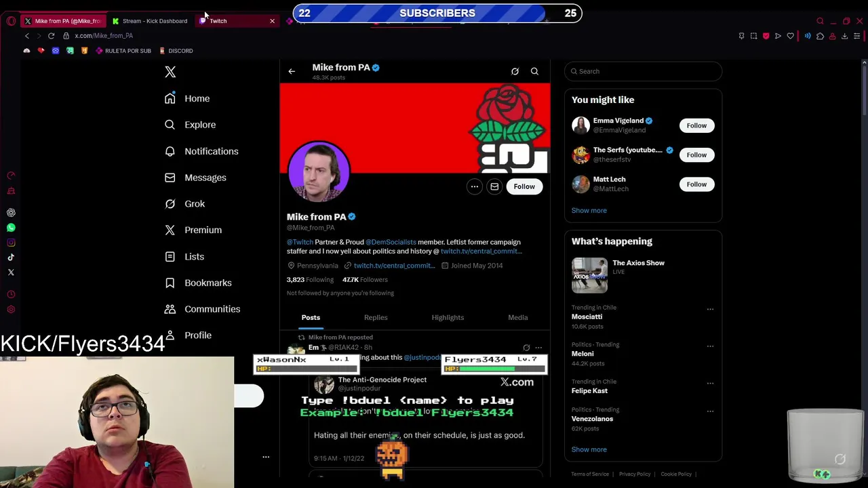Viewport: 868px width, 488px height.
Task: Go to Home in X navigation
Action: (187, 98)
